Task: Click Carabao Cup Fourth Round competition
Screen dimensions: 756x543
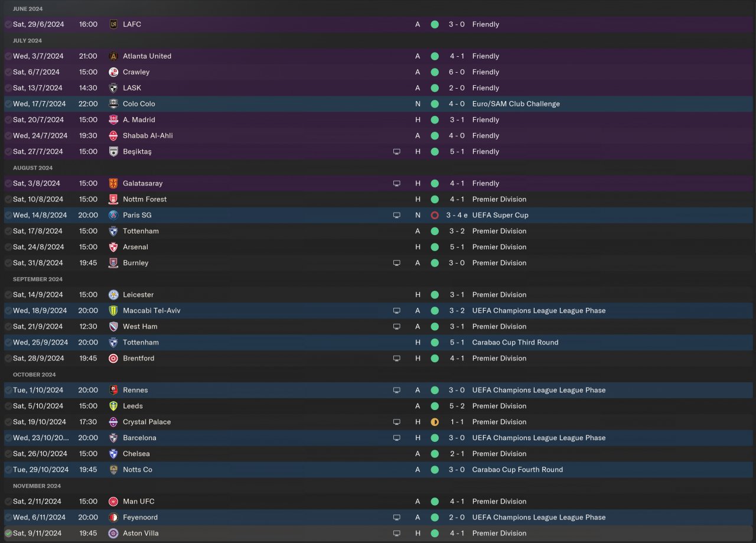Action: click(x=517, y=470)
